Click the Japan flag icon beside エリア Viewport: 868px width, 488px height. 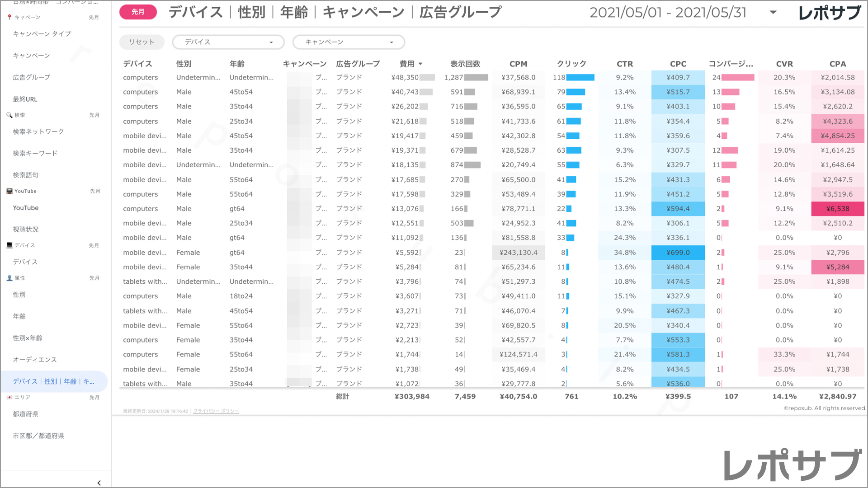9,397
